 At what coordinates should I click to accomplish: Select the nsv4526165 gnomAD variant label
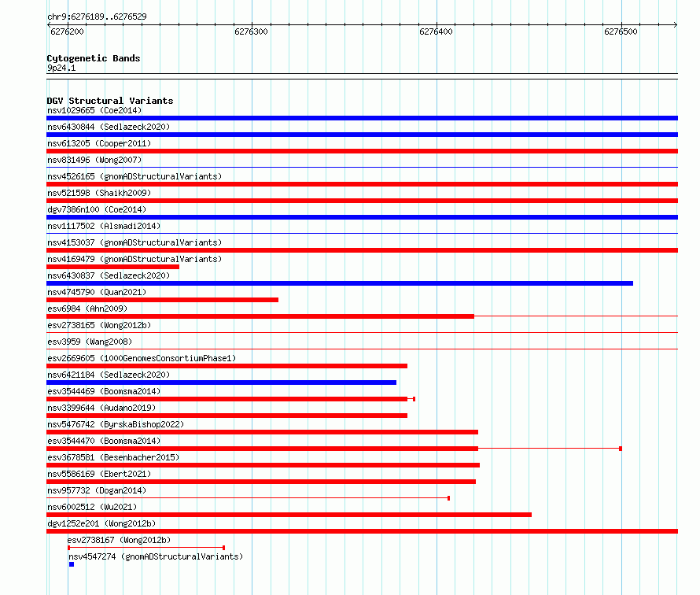[134, 176]
